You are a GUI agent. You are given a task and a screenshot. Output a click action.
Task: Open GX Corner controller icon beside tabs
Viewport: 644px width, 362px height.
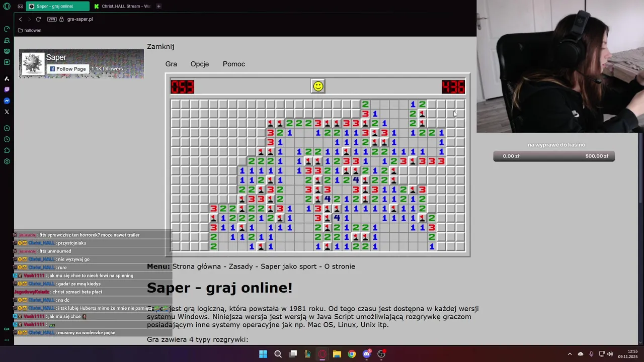(x=20, y=7)
